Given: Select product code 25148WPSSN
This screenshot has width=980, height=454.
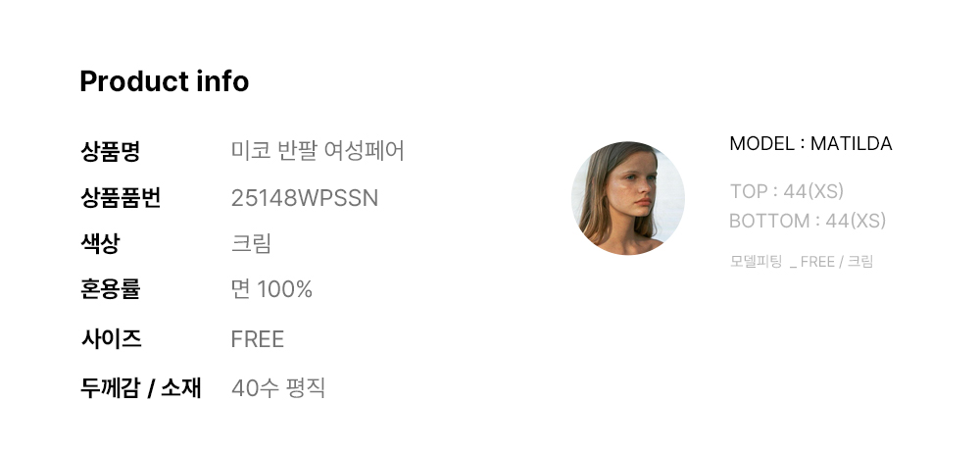Looking at the screenshot, I should click(x=304, y=198).
